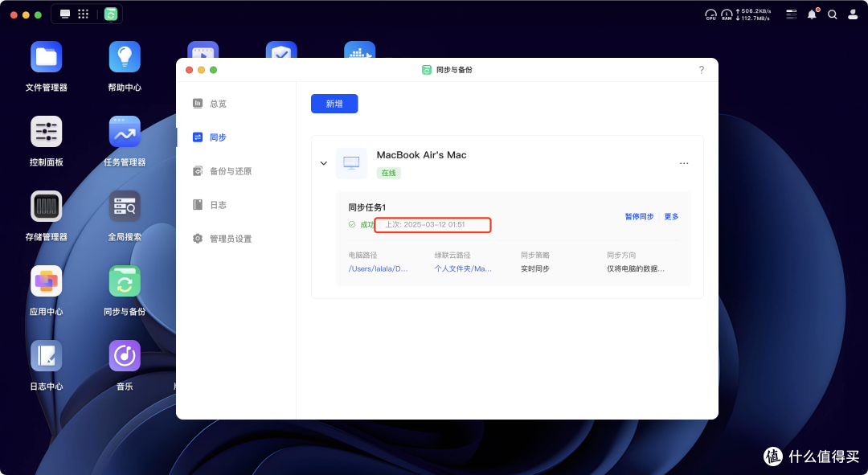Open the 音乐 desktop app

[125, 356]
